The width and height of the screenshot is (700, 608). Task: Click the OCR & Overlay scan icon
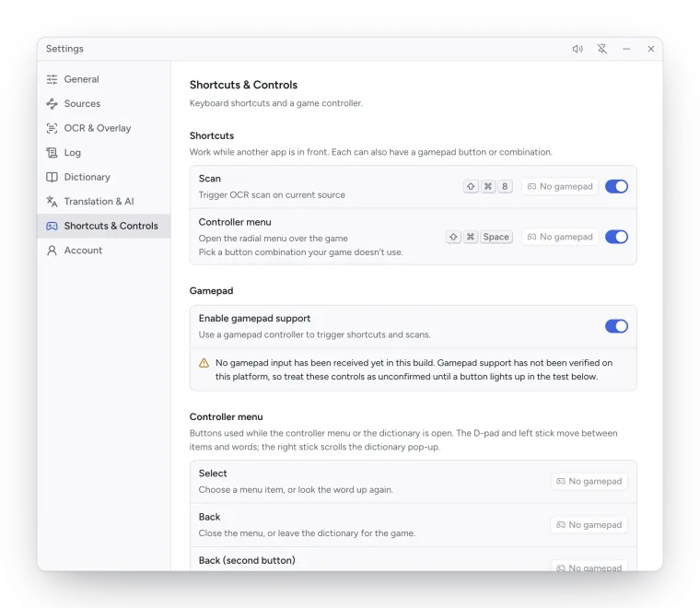[52, 129]
